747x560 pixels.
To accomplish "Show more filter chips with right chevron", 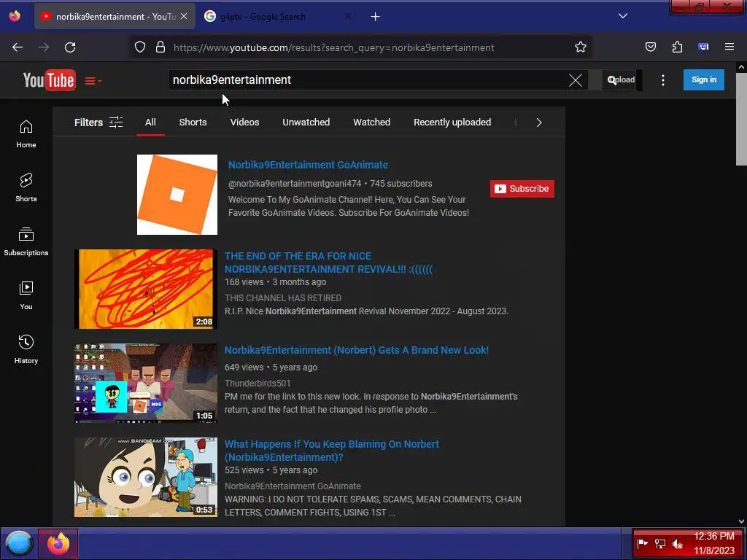I will [x=539, y=122].
